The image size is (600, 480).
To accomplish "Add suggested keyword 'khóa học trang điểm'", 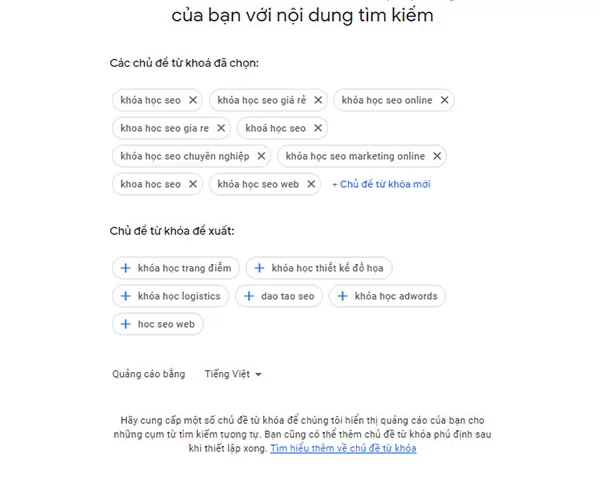I will (176, 268).
